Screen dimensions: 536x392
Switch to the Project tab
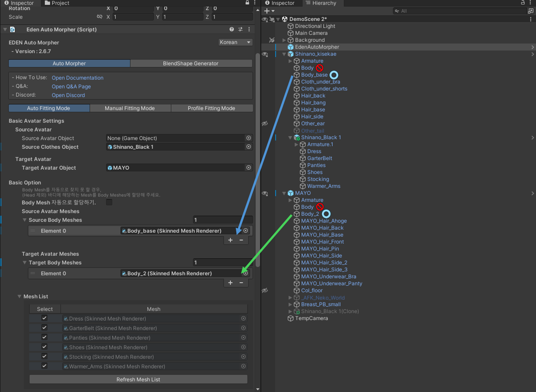tap(57, 3)
